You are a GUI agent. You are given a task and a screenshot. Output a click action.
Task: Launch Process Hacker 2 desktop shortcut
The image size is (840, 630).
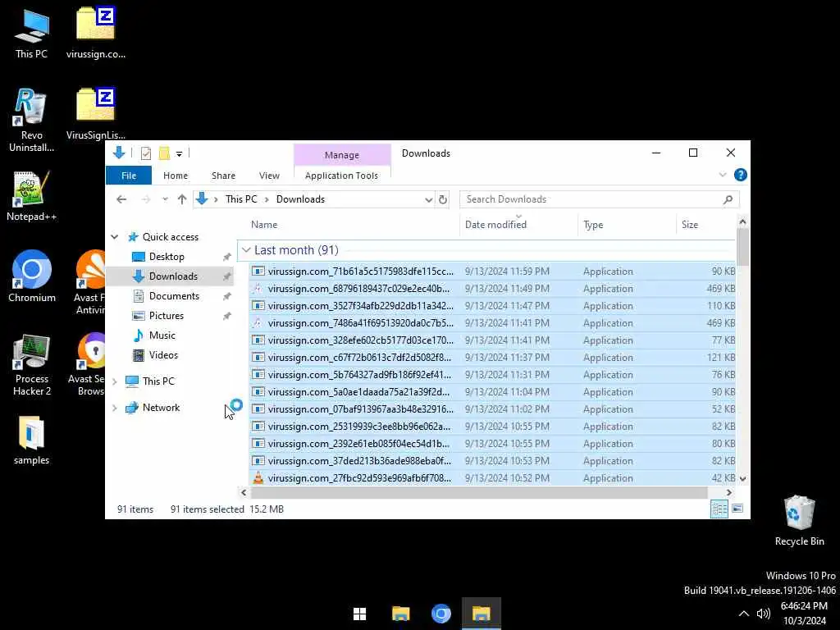[32, 364]
